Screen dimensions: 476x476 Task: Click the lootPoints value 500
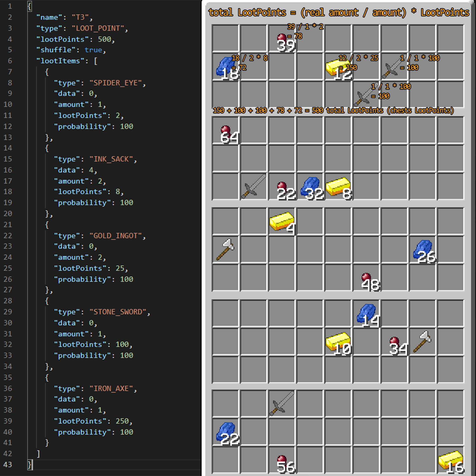(x=104, y=39)
